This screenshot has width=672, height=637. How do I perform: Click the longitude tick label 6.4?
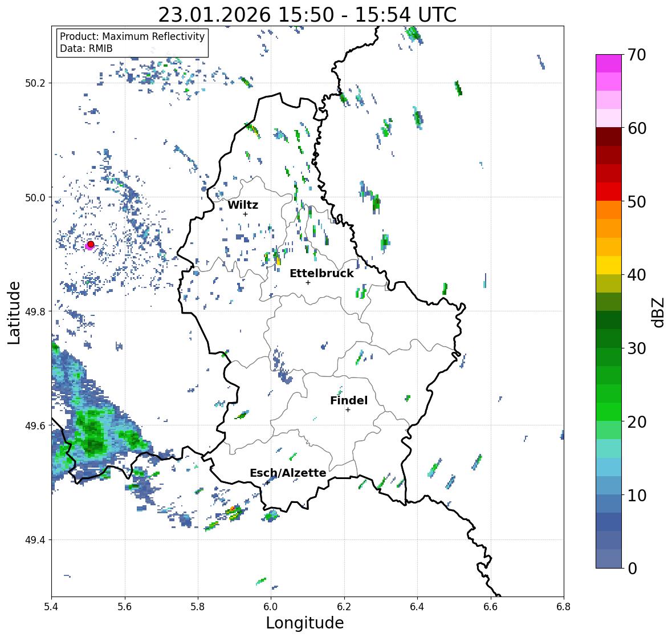coord(417,607)
